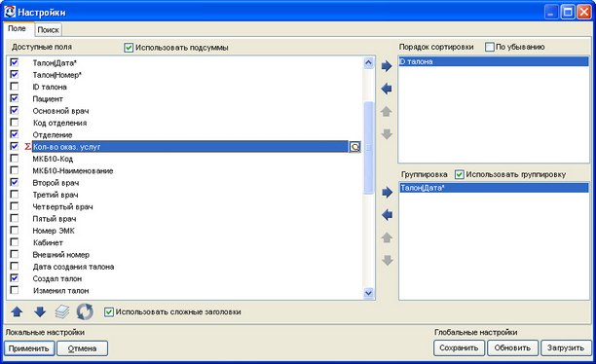The width and height of the screenshot is (596, 364).
Task: Close the Настройки window
Action: click(x=583, y=12)
